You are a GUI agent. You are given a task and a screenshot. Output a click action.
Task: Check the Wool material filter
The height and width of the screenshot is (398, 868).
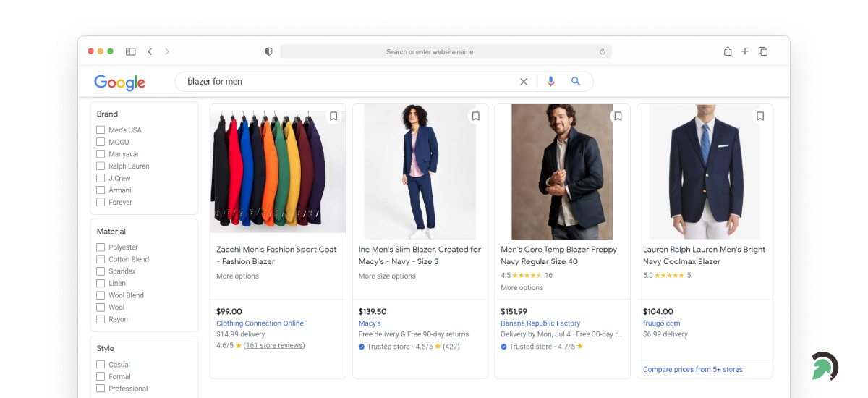[x=101, y=308]
